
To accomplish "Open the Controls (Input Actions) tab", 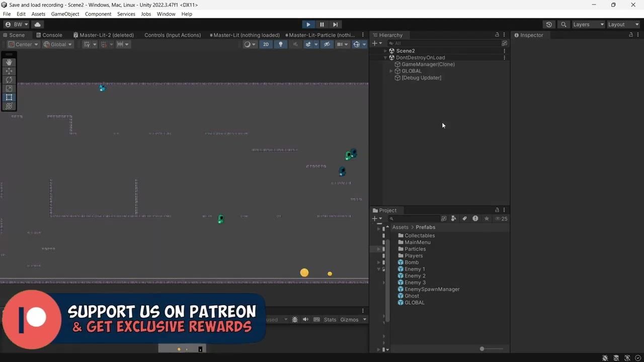I will pos(173,35).
